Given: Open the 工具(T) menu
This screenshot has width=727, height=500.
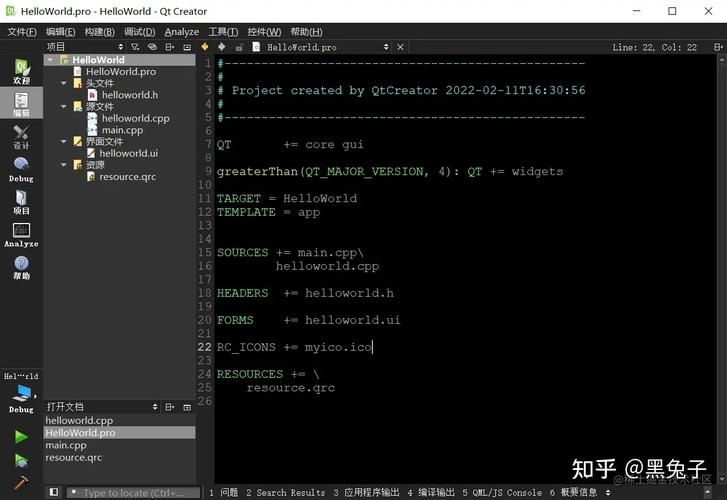Looking at the screenshot, I should [223, 32].
